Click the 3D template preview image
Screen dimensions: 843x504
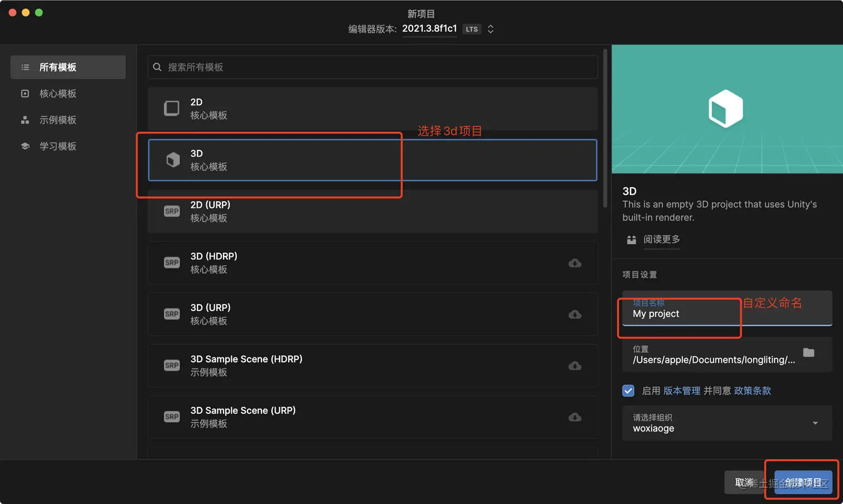click(x=727, y=109)
